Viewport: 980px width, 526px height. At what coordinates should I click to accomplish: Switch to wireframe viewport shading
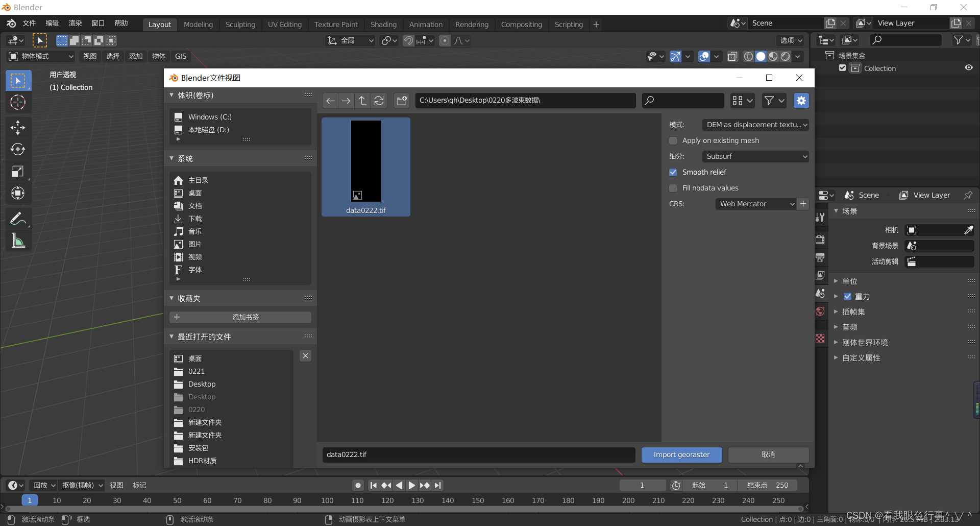748,56
